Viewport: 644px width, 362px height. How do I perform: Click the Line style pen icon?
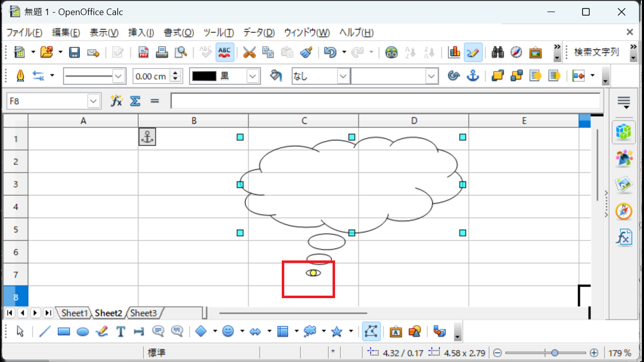(x=20, y=76)
